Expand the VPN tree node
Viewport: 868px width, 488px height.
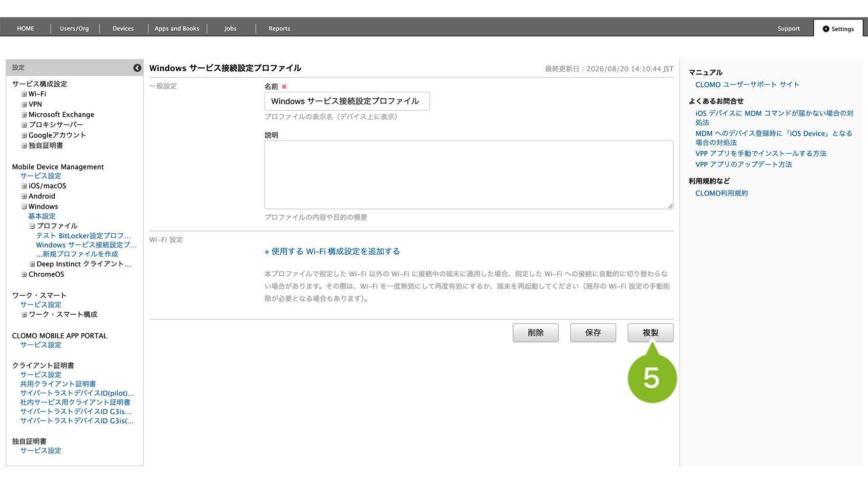tap(24, 104)
